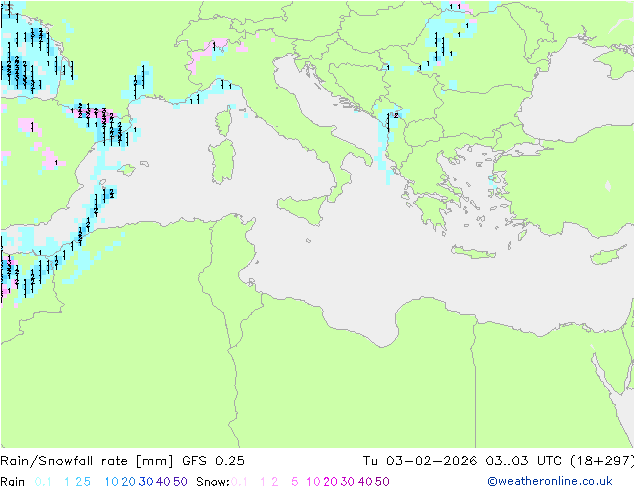Select the "03..03 UTC" time text
The width and height of the screenshot is (634, 490).
pos(523,461)
